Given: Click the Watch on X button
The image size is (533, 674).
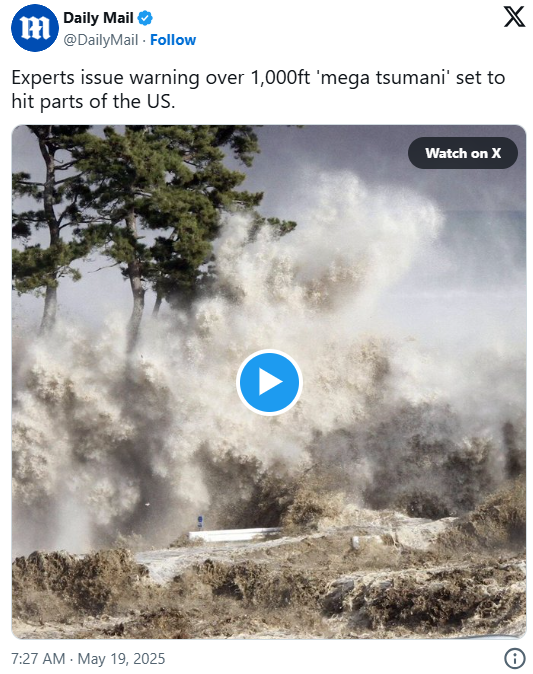Looking at the screenshot, I should 463,153.
